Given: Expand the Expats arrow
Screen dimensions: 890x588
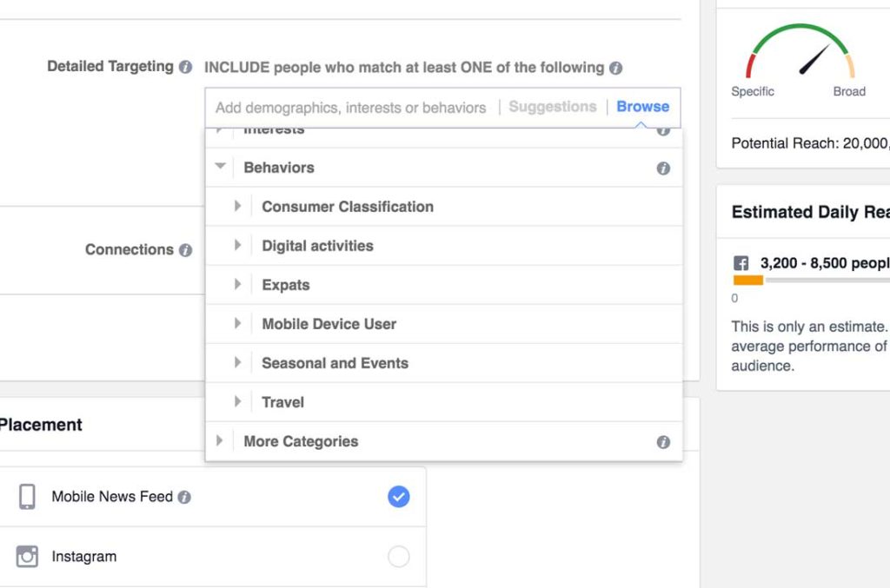Looking at the screenshot, I should [238, 284].
